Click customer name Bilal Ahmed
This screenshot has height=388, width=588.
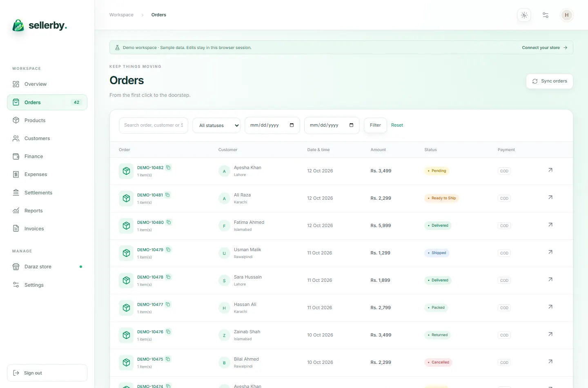[x=246, y=359]
